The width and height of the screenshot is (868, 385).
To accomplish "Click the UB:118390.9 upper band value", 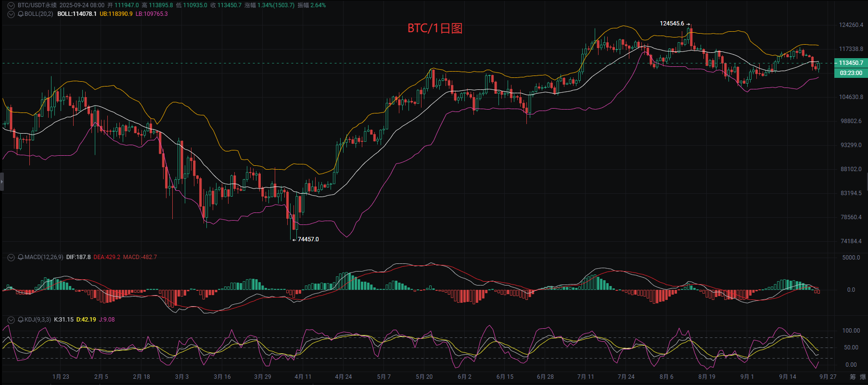I will coord(116,14).
